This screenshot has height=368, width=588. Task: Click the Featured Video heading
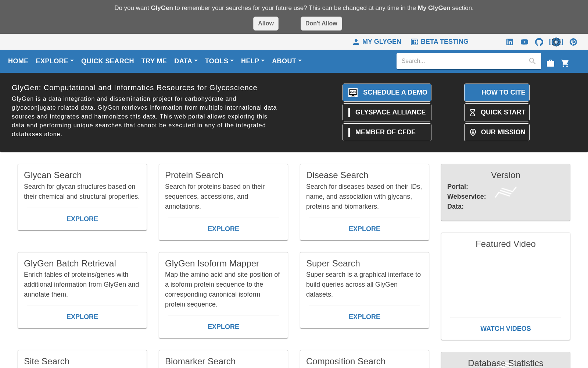tap(506, 244)
